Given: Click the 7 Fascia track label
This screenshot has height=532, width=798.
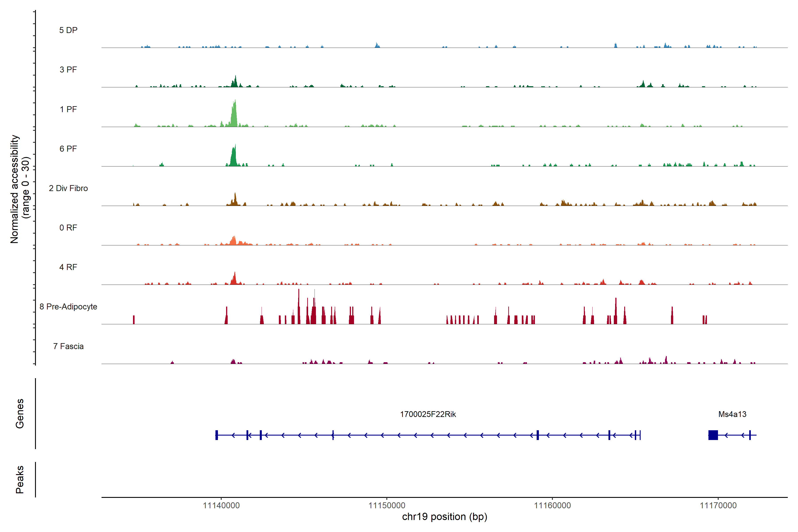Looking at the screenshot, I should pyautogui.click(x=68, y=346).
